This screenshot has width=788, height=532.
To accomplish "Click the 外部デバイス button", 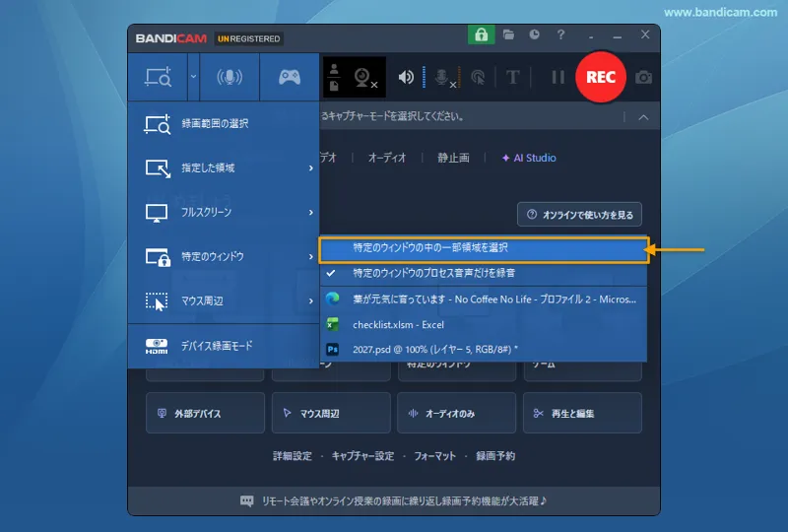I will 205,414.
